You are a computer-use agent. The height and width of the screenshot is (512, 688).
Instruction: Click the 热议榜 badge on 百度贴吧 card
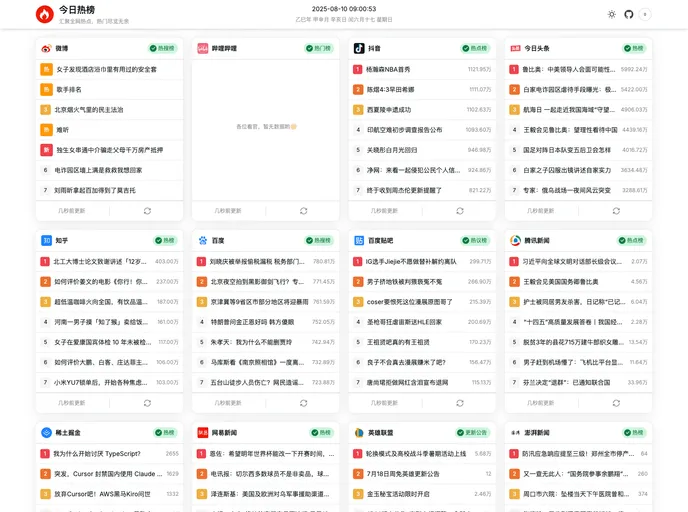[475, 240]
